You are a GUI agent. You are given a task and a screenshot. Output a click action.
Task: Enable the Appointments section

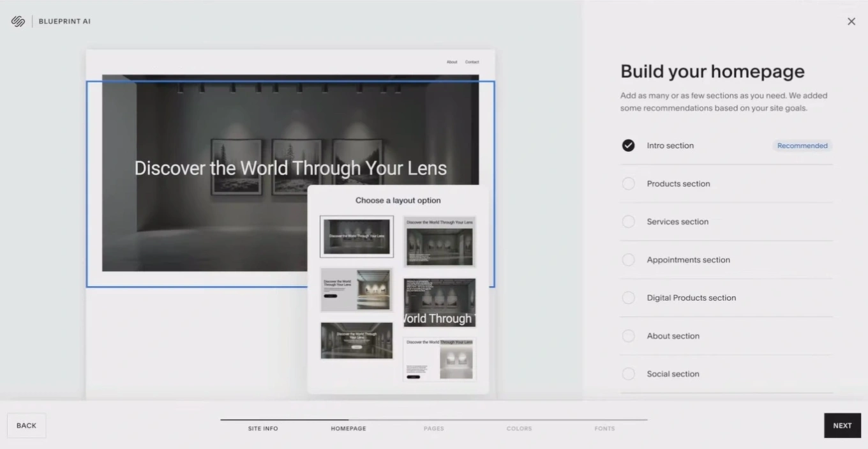pyautogui.click(x=628, y=259)
